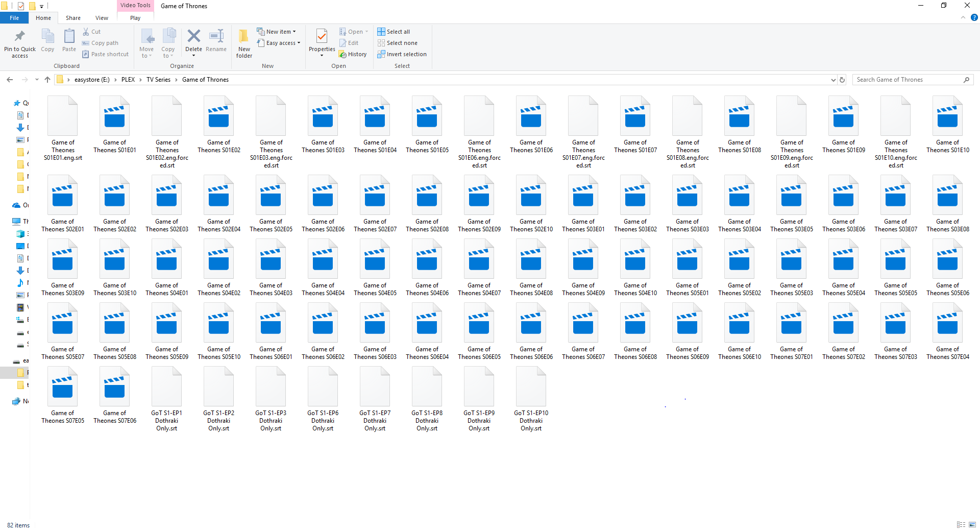Click Invert selection in the ribbon
980x531 pixels.
(x=402, y=54)
